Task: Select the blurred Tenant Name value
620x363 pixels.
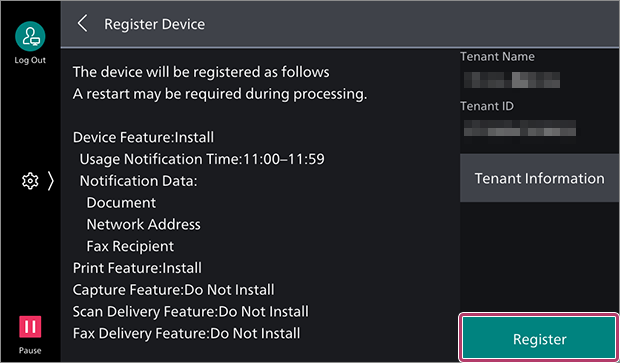Action: 512,79
